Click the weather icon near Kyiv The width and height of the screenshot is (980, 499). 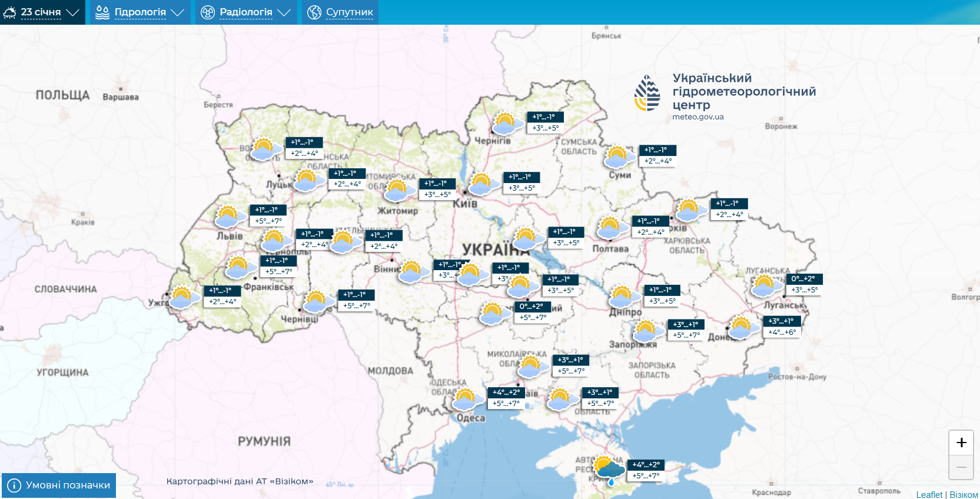click(483, 184)
